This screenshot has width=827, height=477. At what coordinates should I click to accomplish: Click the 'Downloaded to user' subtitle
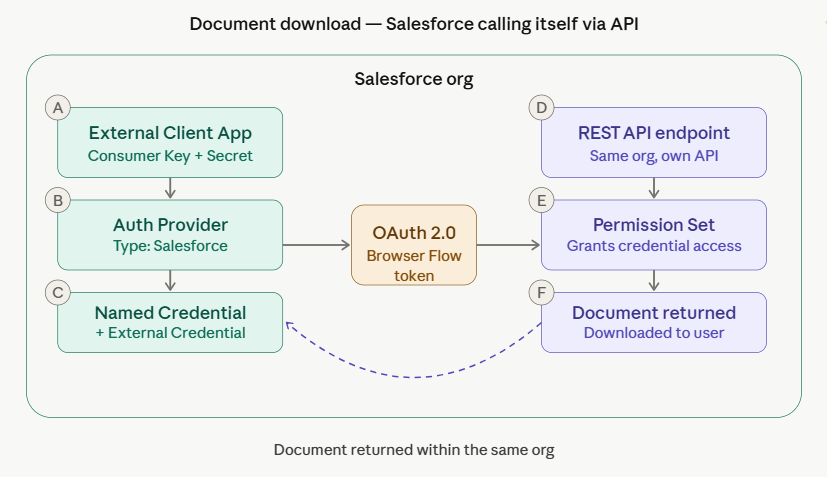(x=654, y=333)
